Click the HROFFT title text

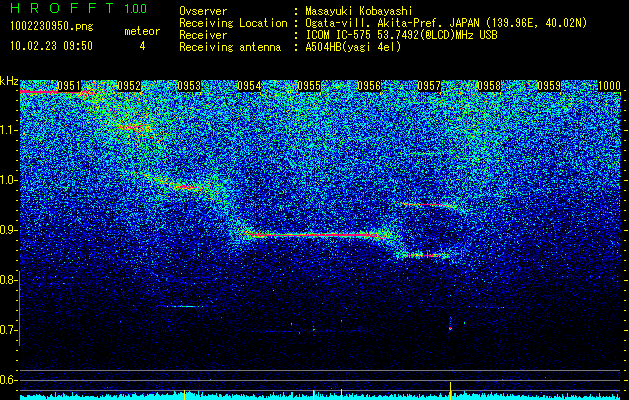(x=63, y=8)
